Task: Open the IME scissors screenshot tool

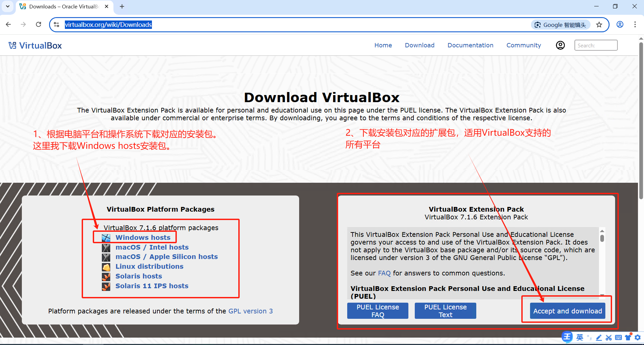Action: tap(609, 338)
